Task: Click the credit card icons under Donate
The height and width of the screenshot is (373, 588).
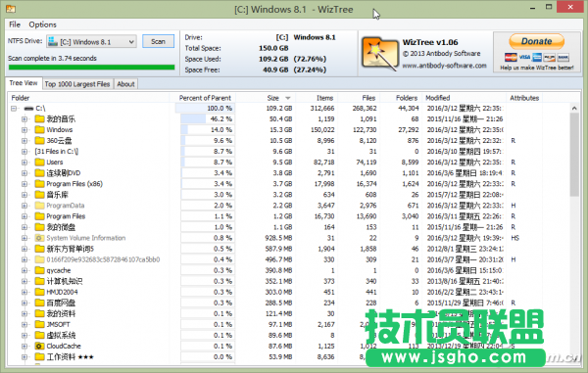Action: click(537, 58)
